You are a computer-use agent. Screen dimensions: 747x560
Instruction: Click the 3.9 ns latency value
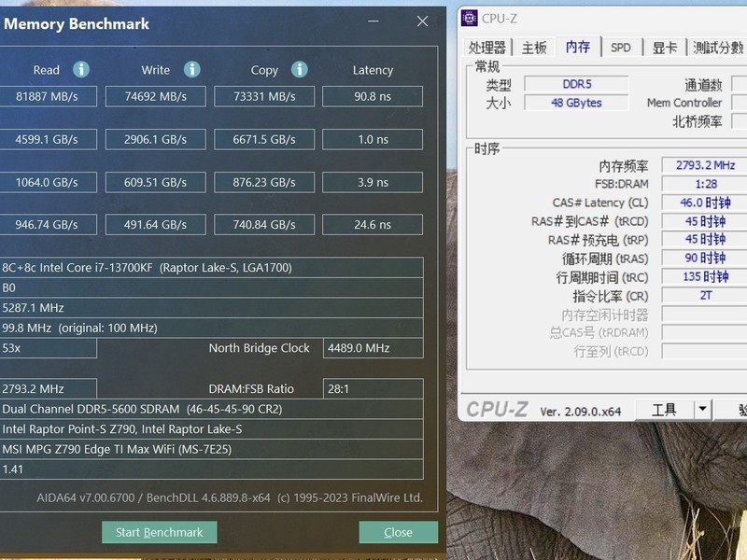(373, 182)
